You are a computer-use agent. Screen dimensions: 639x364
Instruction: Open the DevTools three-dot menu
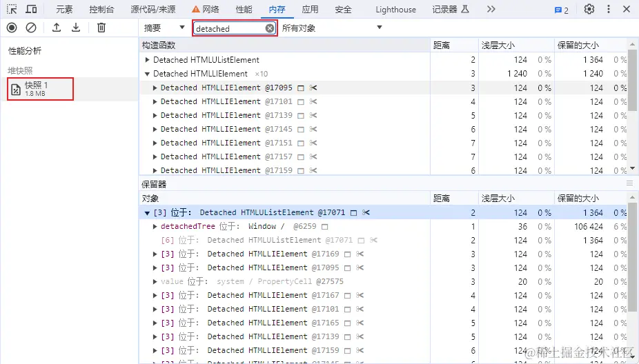[x=609, y=9]
